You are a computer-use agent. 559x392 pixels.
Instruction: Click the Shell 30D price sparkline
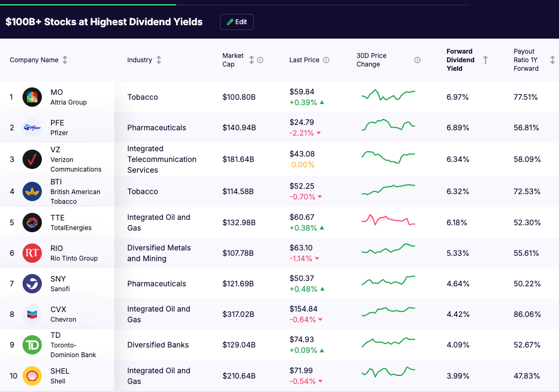[x=388, y=372]
